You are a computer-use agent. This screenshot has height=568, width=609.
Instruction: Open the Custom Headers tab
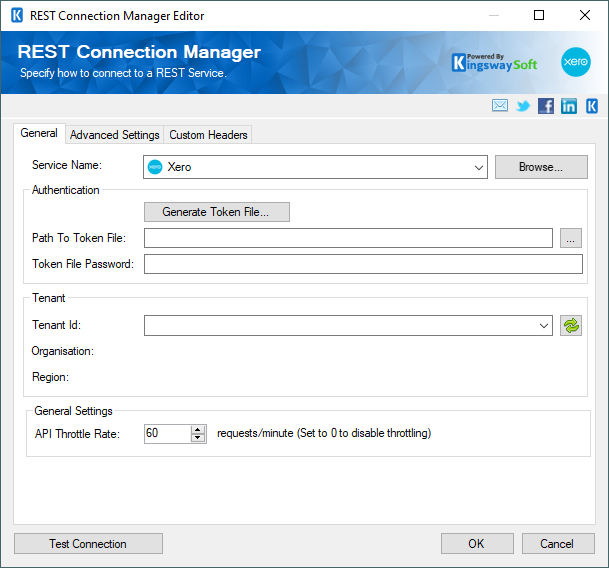pos(208,135)
